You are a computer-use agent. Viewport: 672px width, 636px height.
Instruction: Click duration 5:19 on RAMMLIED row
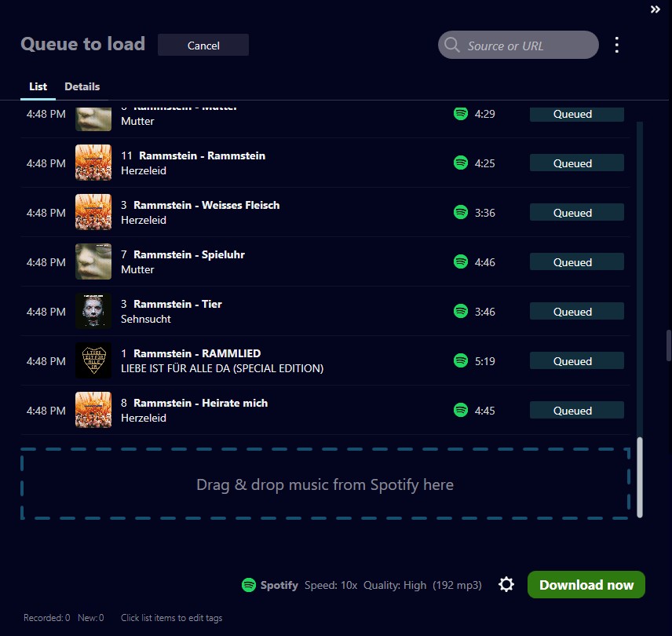point(484,361)
